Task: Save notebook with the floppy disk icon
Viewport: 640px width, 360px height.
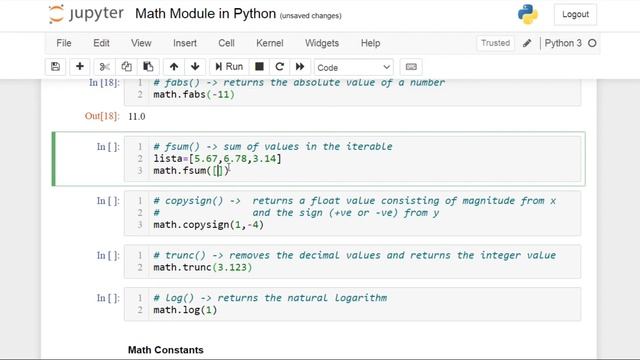Action: 56,67
